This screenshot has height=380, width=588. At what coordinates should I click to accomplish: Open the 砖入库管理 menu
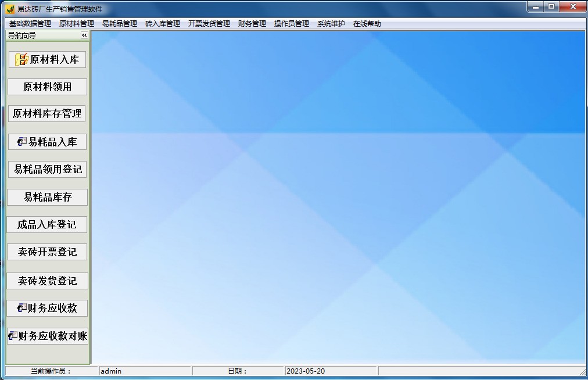162,24
